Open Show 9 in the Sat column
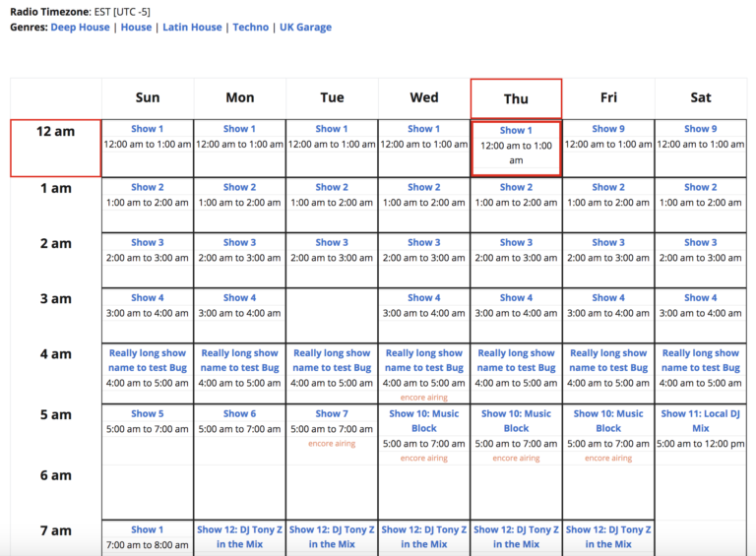 point(701,129)
